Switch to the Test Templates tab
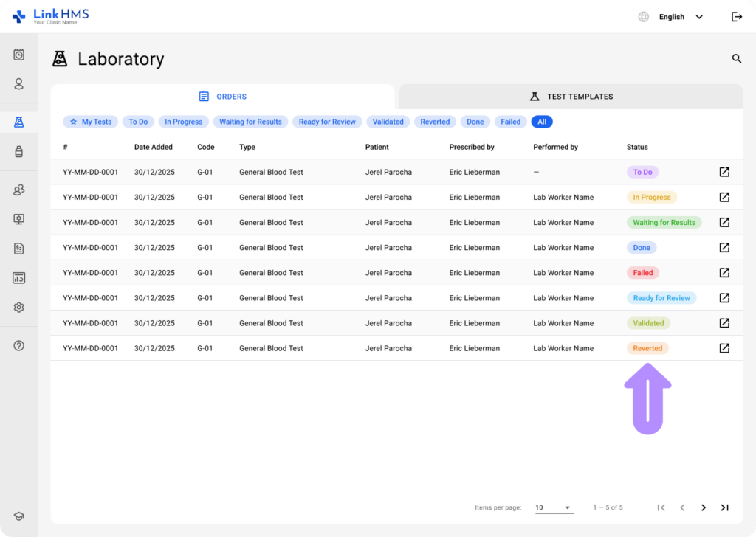Viewport: 756px width, 537px height. pos(571,97)
